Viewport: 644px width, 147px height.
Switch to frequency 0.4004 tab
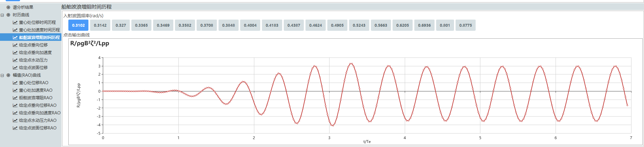(x=250, y=25)
